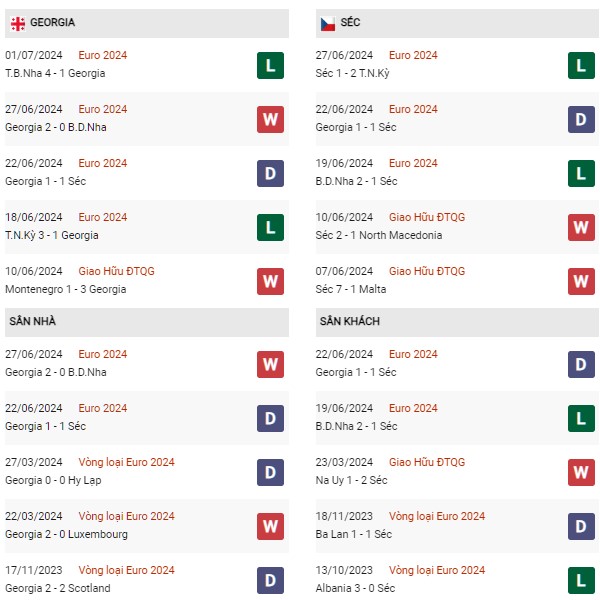Click the W badge for Montenegro 1-3 Georgia

(270, 282)
